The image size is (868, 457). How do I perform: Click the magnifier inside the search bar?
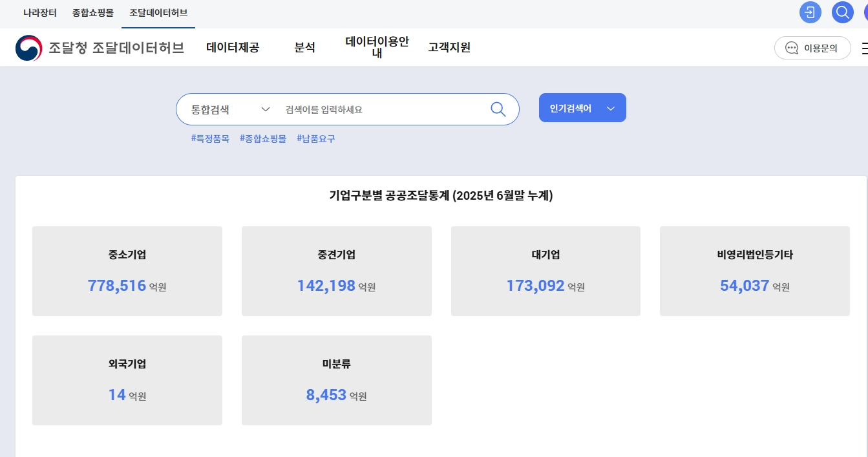(498, 109)
